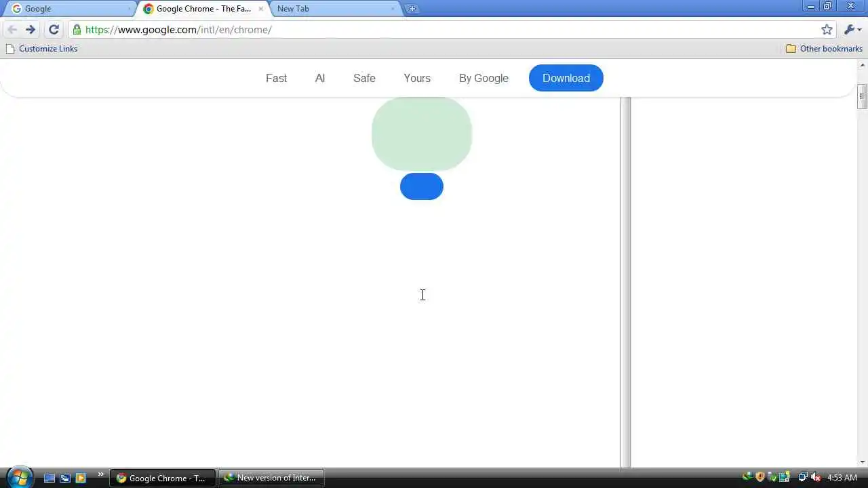Screen dimensions: 868x488
Task: Click the scrollbar down arrow
Action: pos(862,463)
